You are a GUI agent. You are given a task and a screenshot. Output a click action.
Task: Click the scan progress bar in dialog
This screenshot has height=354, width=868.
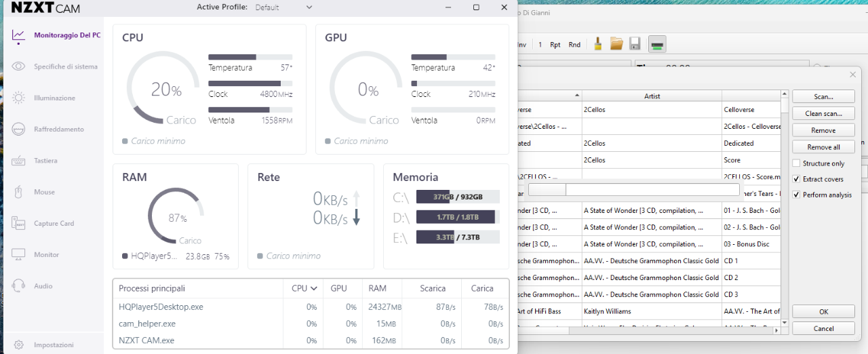[634, 189]
